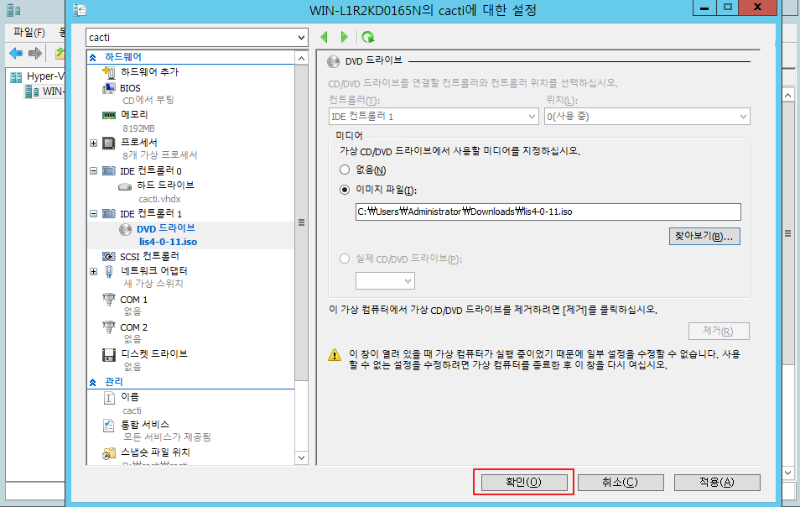The image size is (800, 507).
Task: Select the 디스켓 드라이브 (Diskette Drive) item
Action: tap(153, 354)
